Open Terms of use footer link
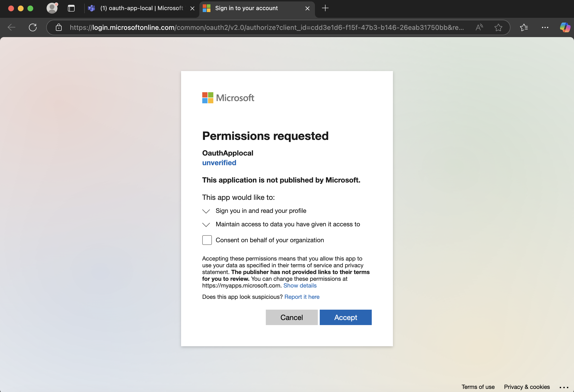574x392 pixels. [478, 387]
